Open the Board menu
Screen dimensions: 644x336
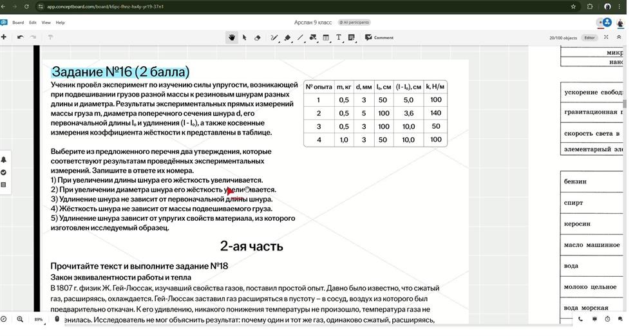tap(17, 23)
